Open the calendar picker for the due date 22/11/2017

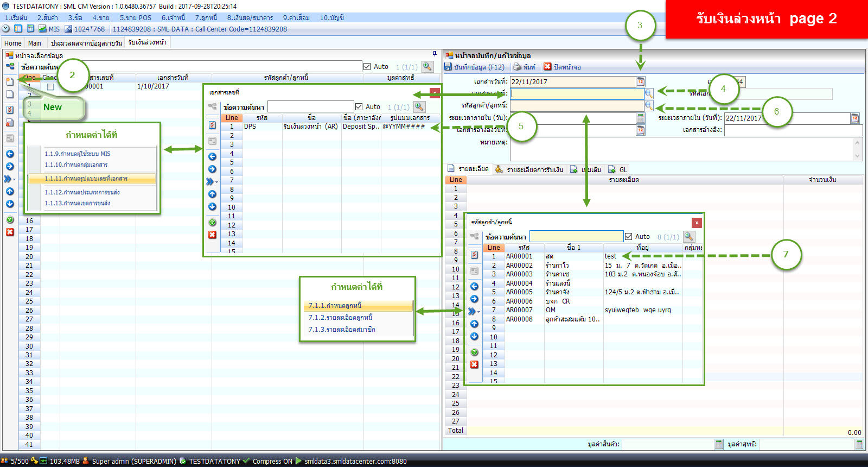tap(855, 118)
